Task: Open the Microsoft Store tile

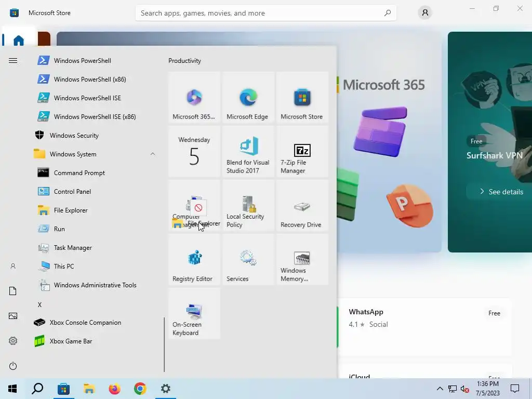Action: (x=302, y=97)
